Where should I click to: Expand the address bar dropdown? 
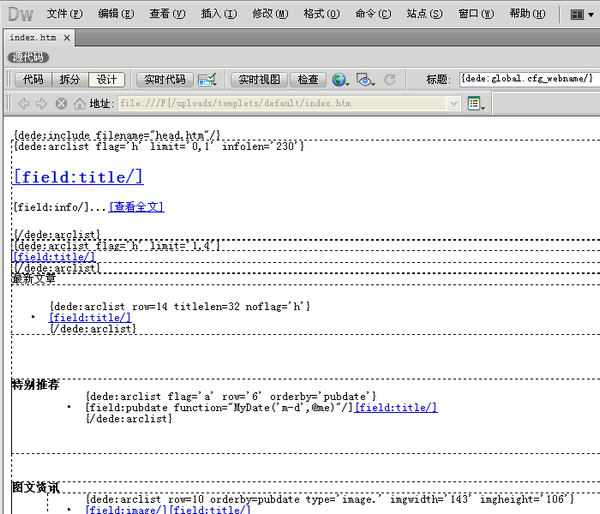click(x=453, y=103)
